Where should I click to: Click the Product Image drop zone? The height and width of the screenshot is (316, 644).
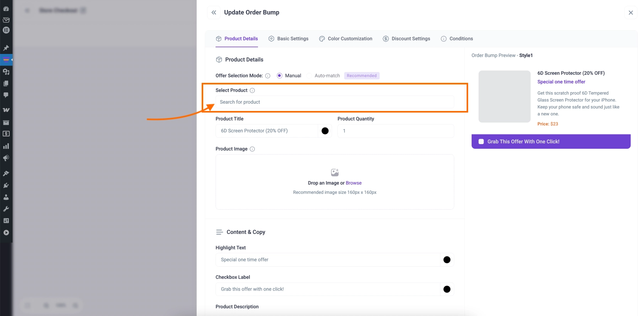pyautogui.click(x=335, y=182)
